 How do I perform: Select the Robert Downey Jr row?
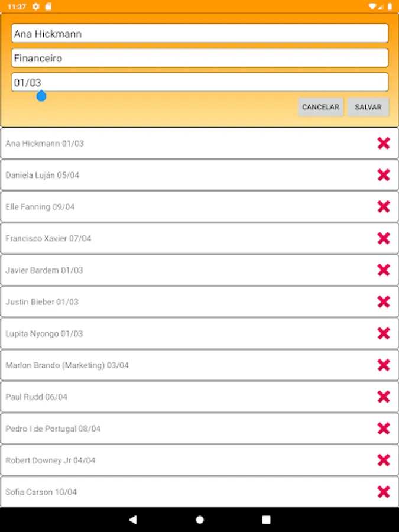pos(177,460)
